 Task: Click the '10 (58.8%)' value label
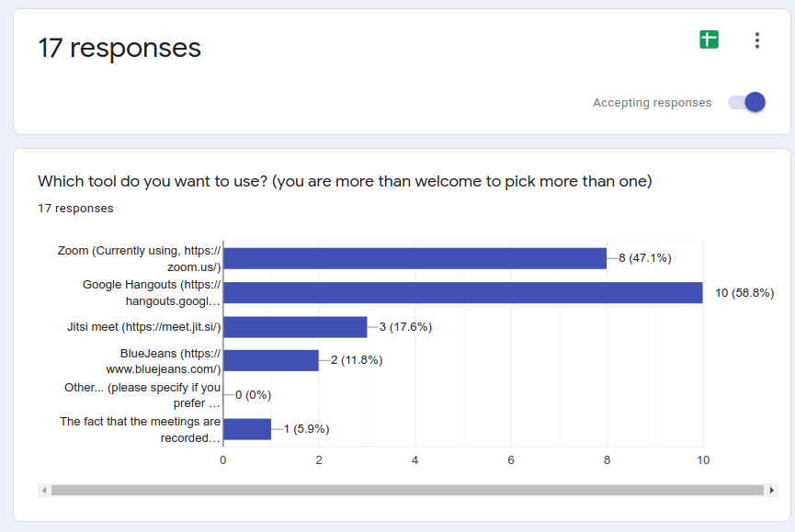(x=744, y=293)
